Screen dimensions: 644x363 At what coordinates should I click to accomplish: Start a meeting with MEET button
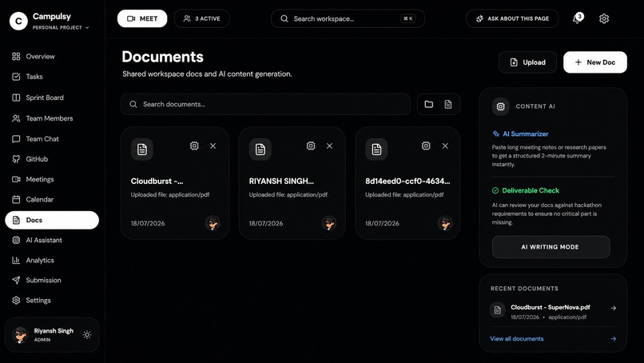[x=142, y=18]
